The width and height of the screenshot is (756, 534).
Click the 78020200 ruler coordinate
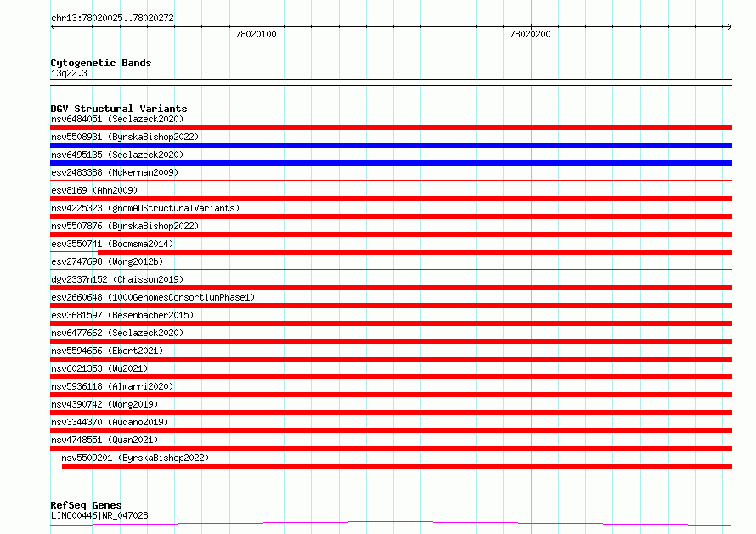(530, 34)
